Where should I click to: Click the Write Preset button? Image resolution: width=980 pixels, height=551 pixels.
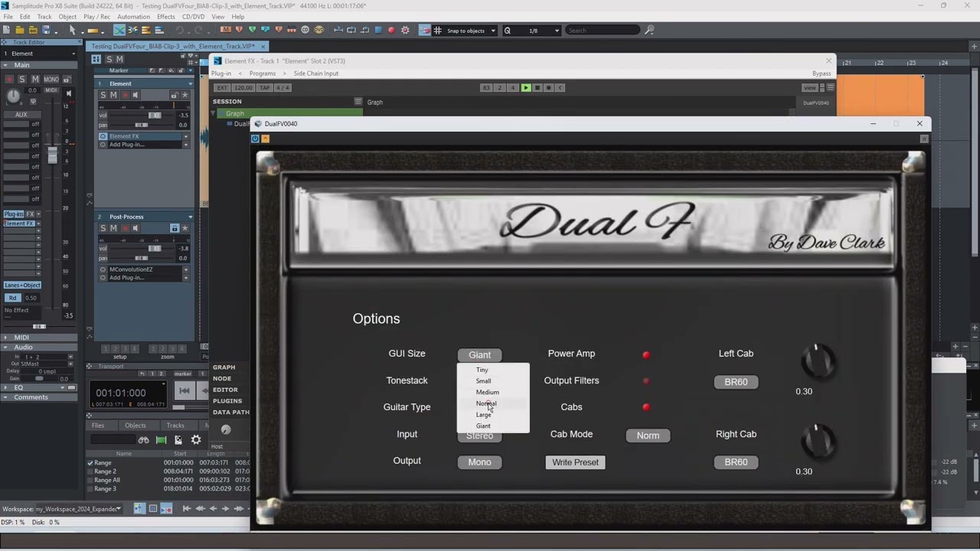(576, 462)
